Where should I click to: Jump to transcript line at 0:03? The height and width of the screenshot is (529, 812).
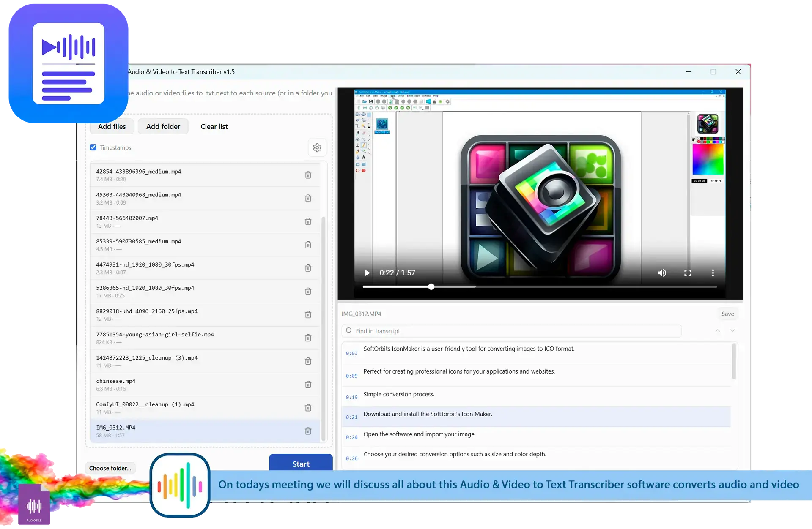click(x=536, y=353)
